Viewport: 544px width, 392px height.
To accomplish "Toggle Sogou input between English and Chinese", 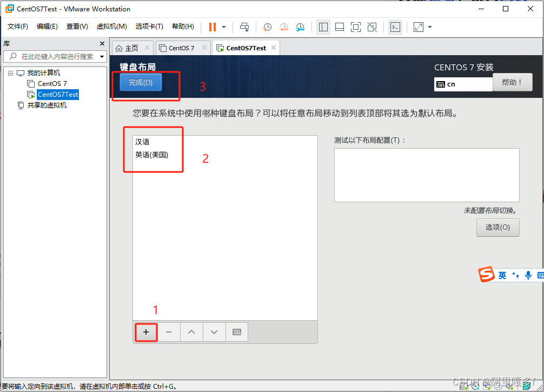I will [x=502, y=275].
